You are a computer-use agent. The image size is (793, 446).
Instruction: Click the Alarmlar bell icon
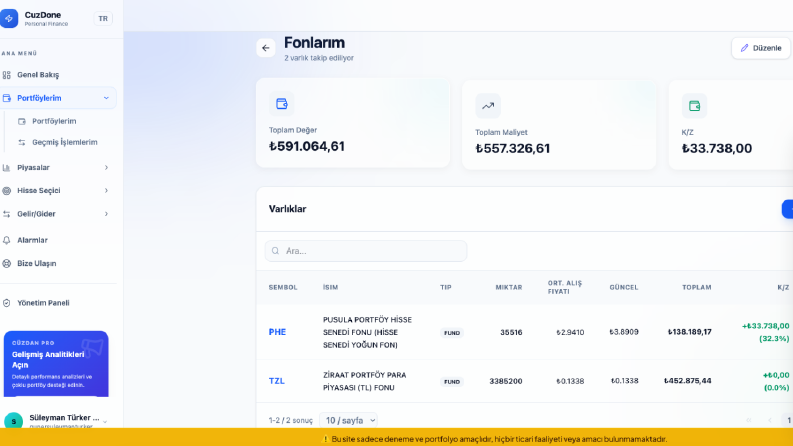(x=7, y=240)
